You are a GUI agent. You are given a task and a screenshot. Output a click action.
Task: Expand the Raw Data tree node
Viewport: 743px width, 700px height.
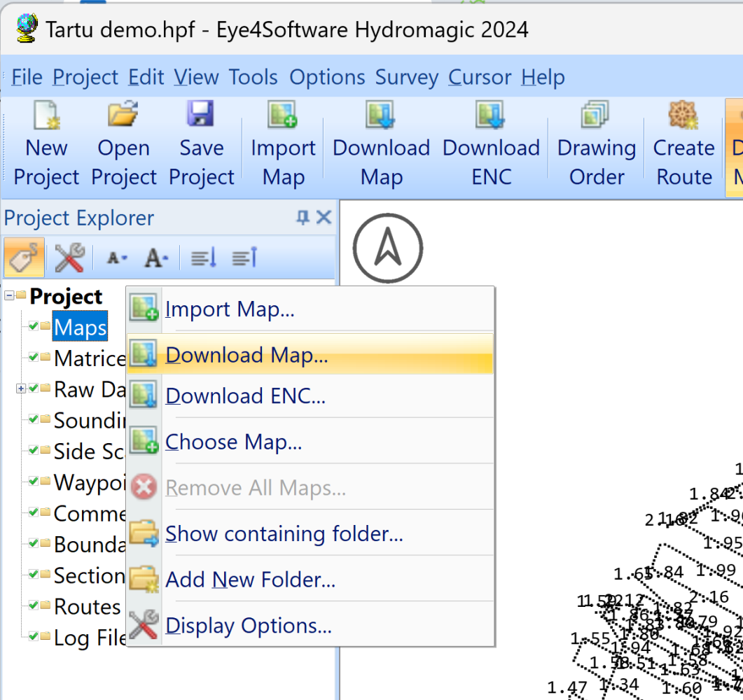tap(21, 388)
